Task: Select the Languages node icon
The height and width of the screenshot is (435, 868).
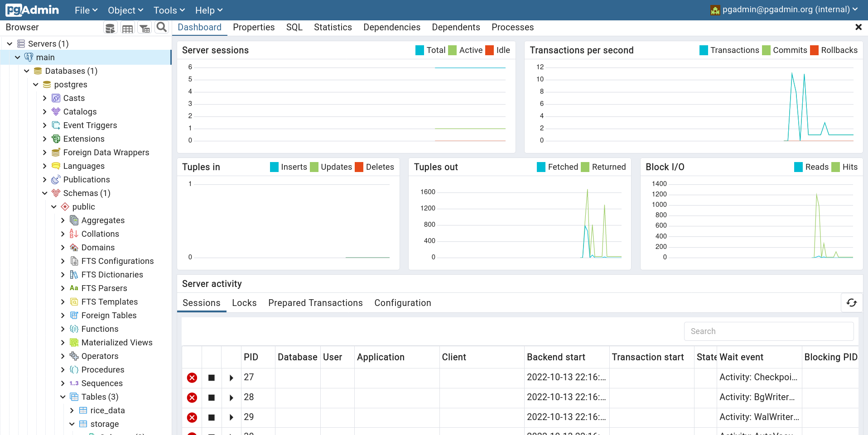Action: 56,166
